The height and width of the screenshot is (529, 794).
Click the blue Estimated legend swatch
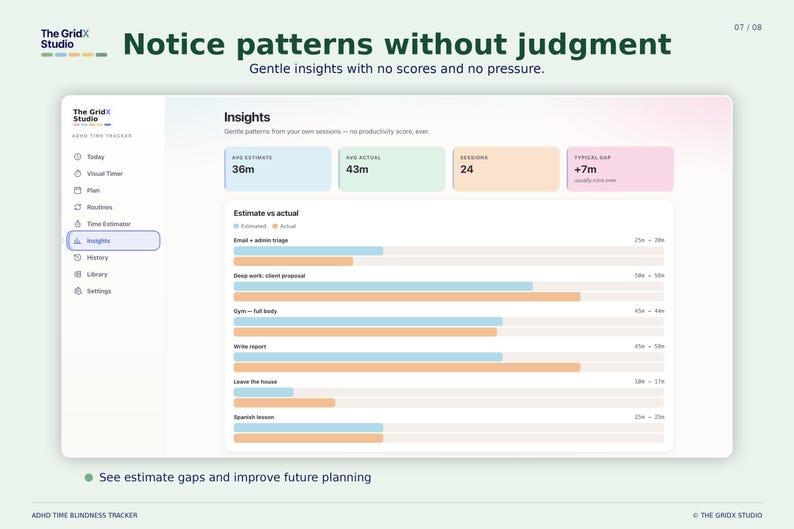click(236, 226)
